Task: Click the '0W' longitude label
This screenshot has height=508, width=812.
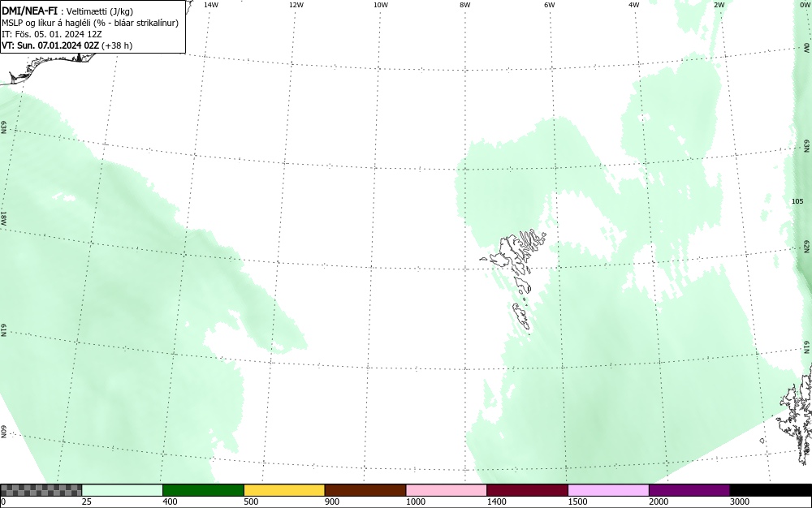Action: [804, 5]
